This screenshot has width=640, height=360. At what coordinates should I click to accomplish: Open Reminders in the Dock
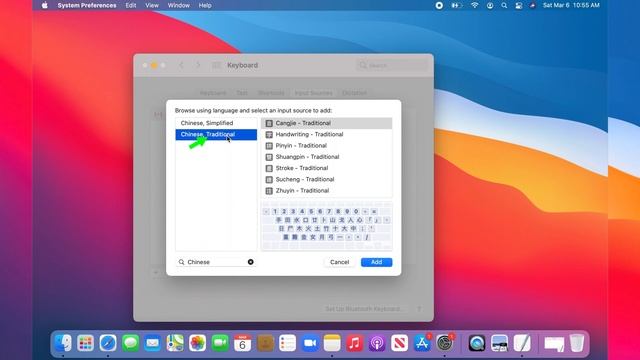tap(287, 343)
